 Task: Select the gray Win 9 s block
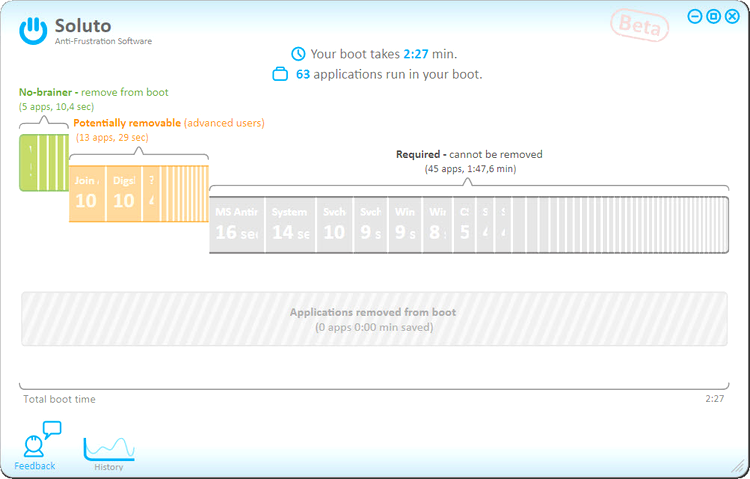405,225
